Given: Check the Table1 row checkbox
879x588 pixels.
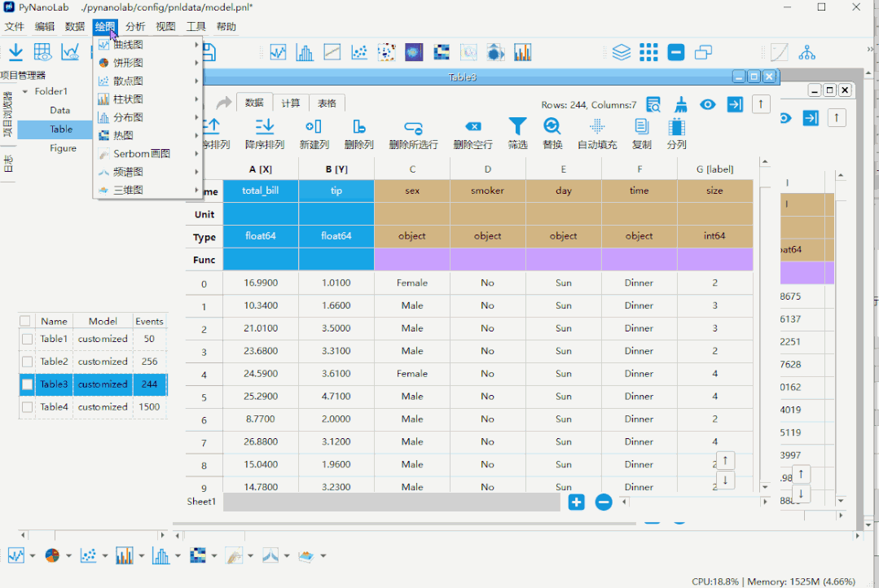Looking at the screenshot, I should (27, 339).
